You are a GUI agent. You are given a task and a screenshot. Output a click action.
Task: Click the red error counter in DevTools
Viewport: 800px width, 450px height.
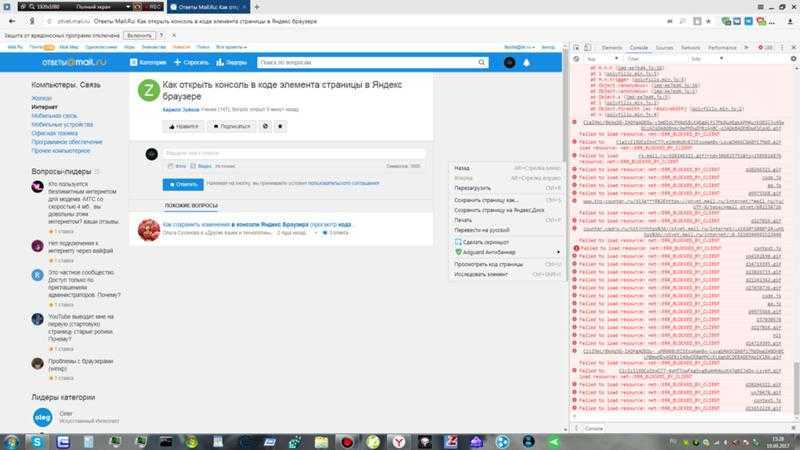pos(765,47)
